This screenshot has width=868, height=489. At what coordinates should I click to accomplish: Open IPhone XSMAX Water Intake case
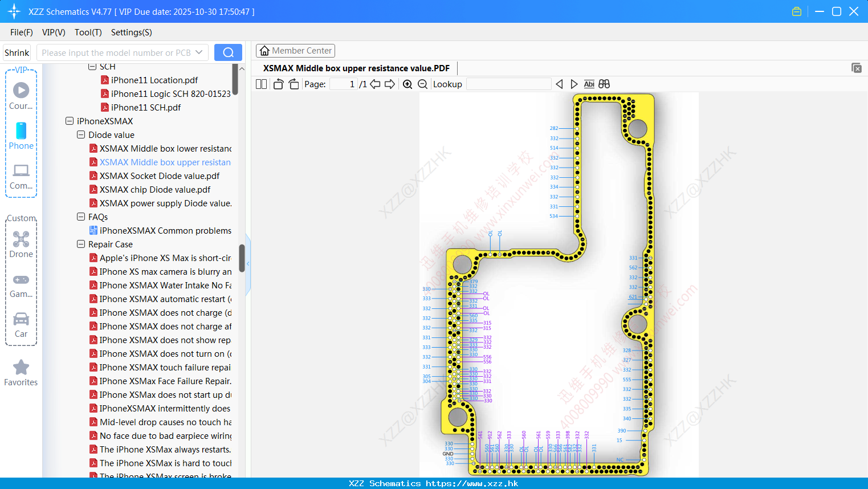click(161, 286)
